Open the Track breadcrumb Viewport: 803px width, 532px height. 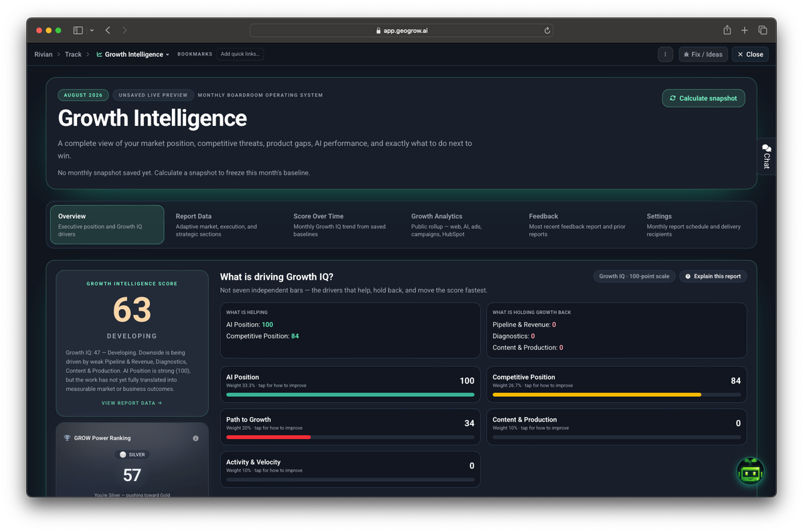coord(73,54)
